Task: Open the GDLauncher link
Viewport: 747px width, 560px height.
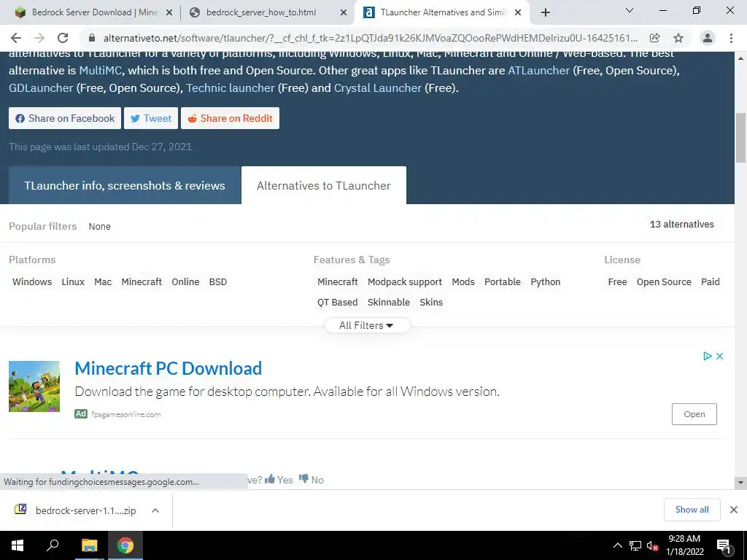Action: [41, 88]
